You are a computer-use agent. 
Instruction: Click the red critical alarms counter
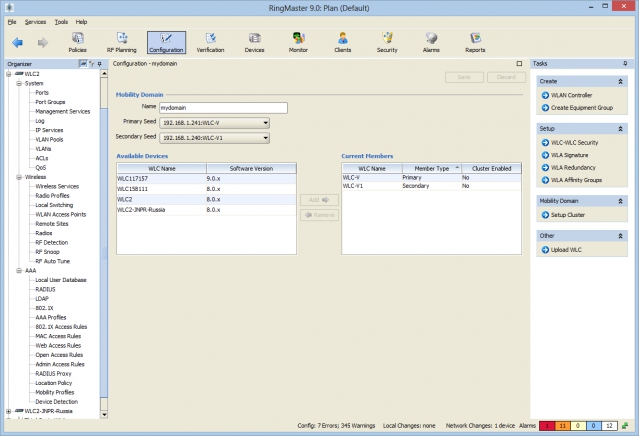(547, 426)
